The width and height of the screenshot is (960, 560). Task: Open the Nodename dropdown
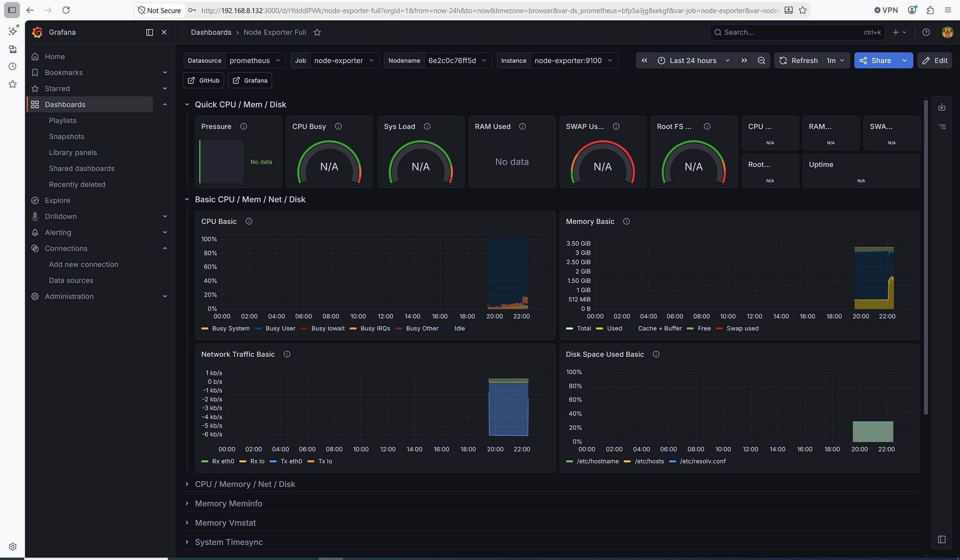pos(457,61)
